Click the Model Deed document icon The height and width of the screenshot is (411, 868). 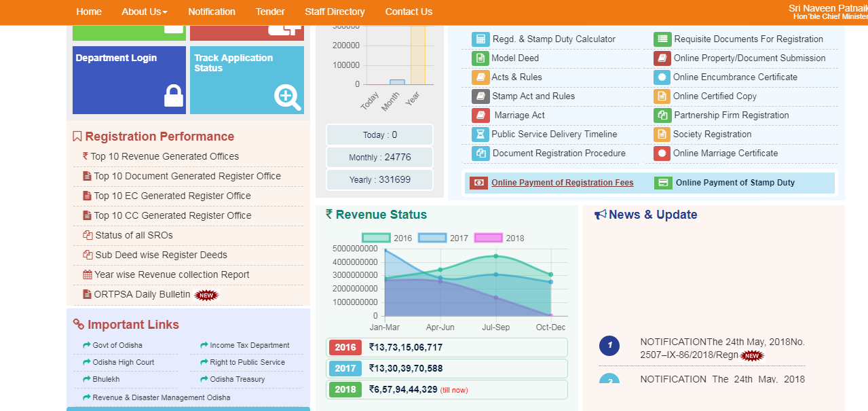(x=480, y=58)
